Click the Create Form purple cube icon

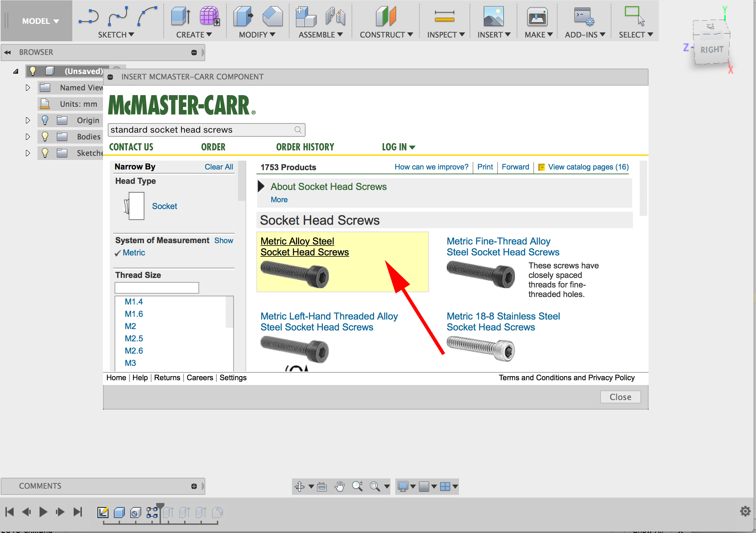coord(210,16)
